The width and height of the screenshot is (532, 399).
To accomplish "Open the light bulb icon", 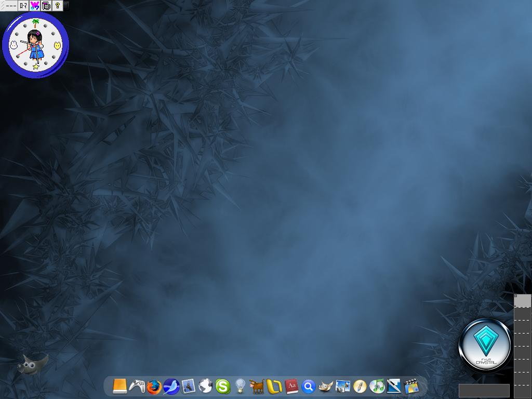I will (240, 386).
